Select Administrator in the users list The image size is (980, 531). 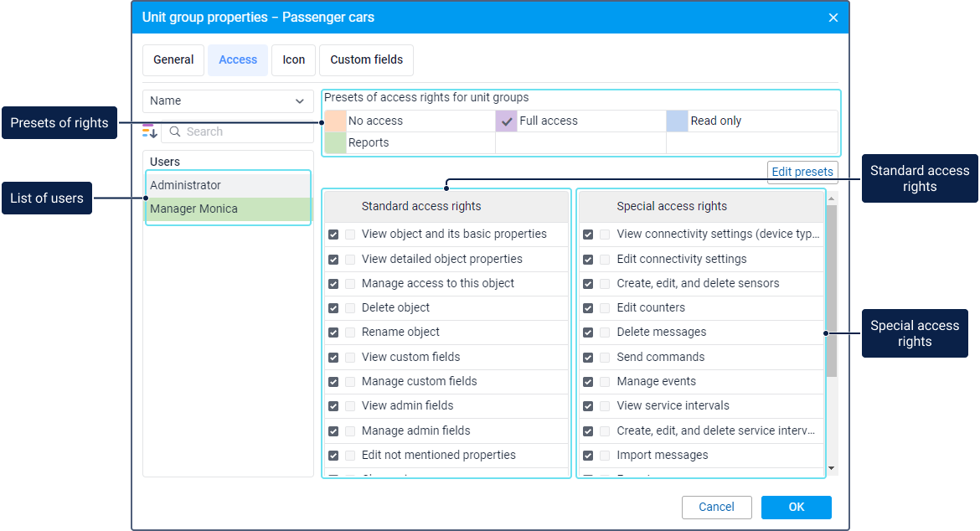click(228, 185)
